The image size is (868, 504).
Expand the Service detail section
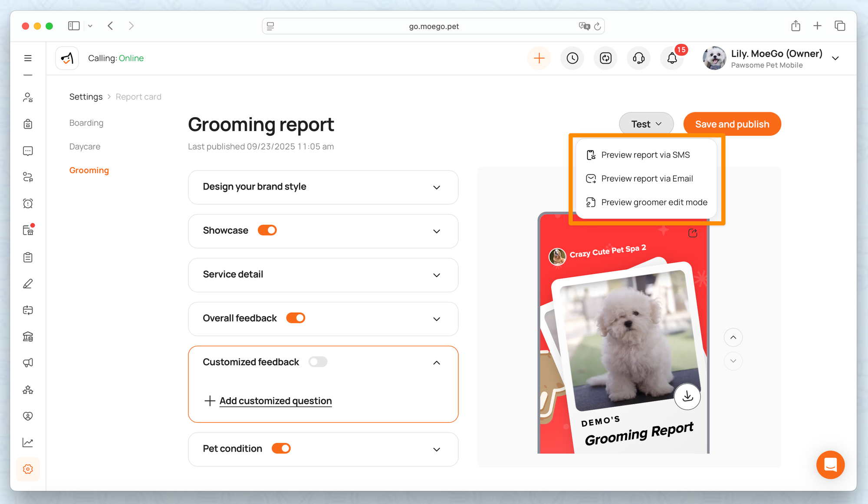point(437,275)
